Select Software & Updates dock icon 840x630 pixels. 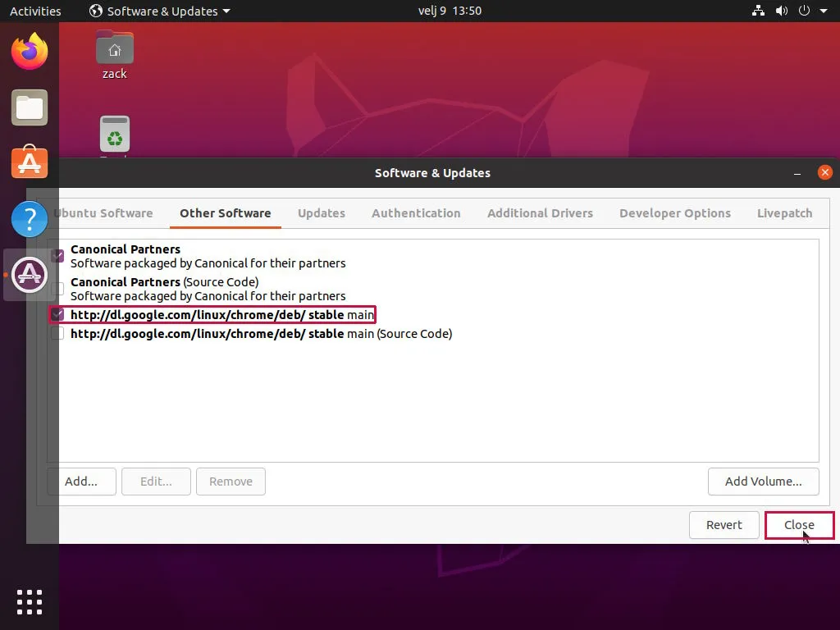30,275
